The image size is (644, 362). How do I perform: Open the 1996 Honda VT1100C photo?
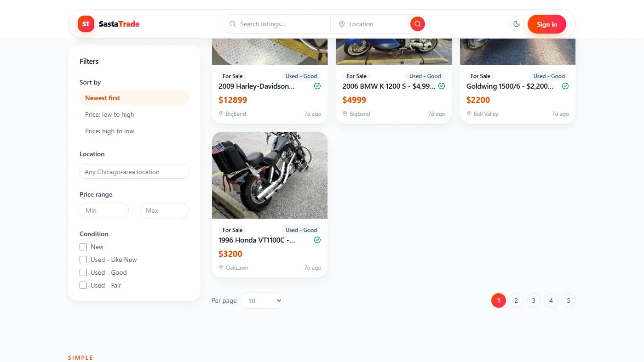tap(270, 175)
